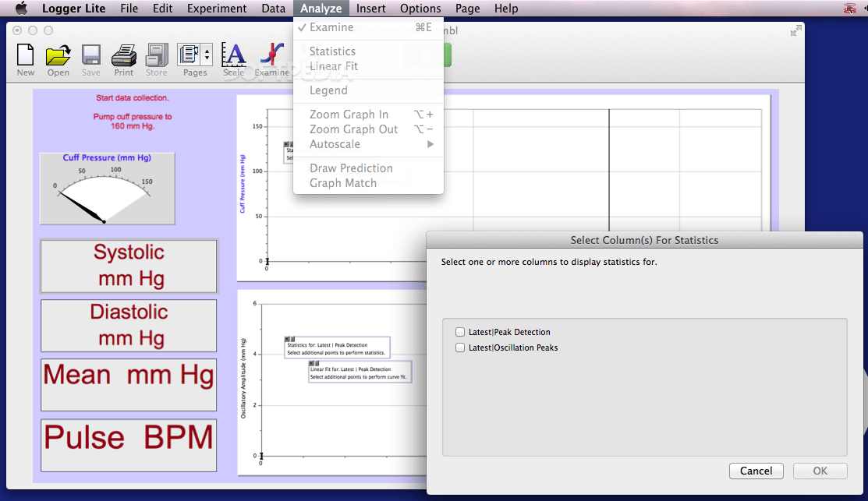Open the Options menu
The image size is (868, 501).
(x=420, y=9)
